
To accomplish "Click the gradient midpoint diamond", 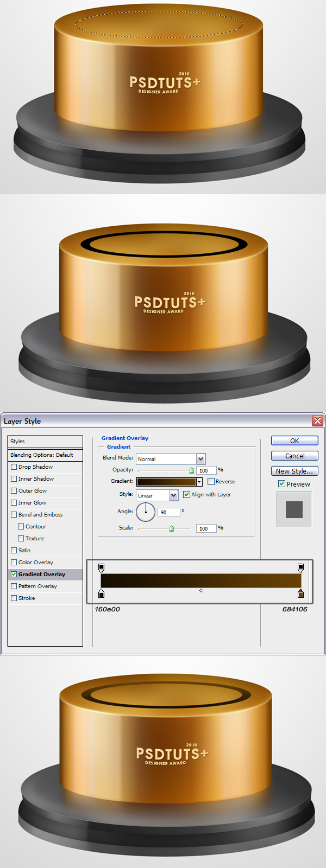I will point(201,590).
